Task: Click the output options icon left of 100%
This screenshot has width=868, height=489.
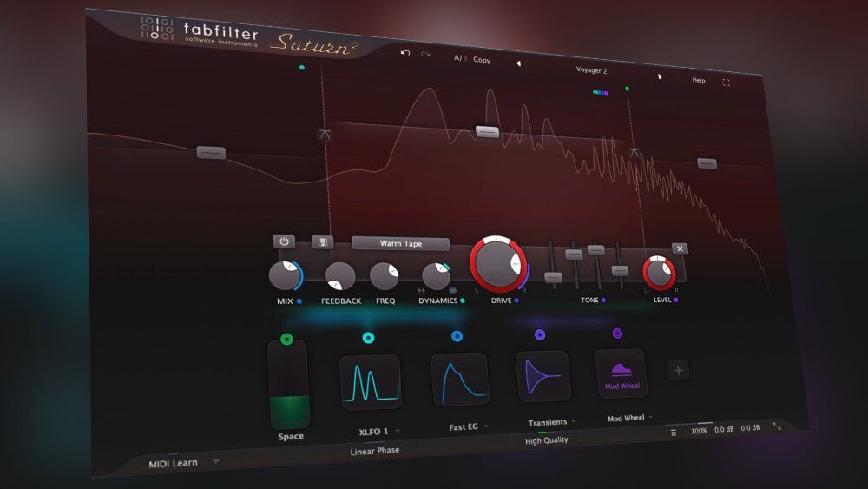Action: 674,433
